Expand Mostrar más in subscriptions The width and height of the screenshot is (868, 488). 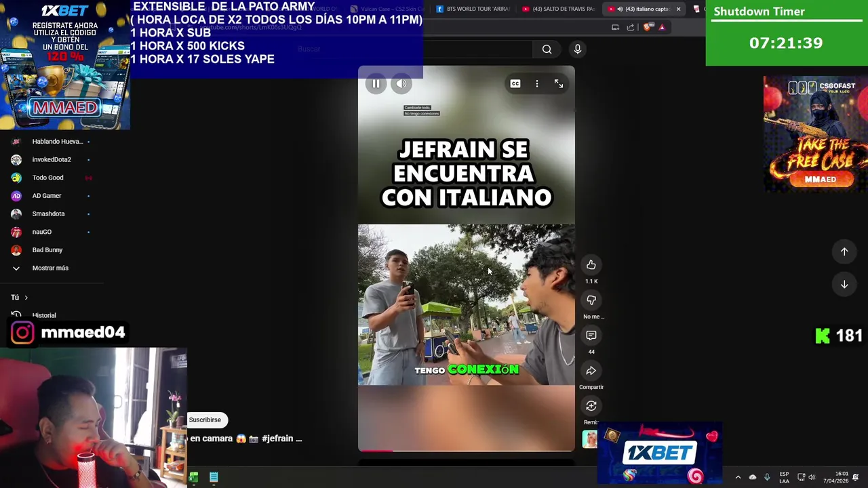click(x=52, y=268)
